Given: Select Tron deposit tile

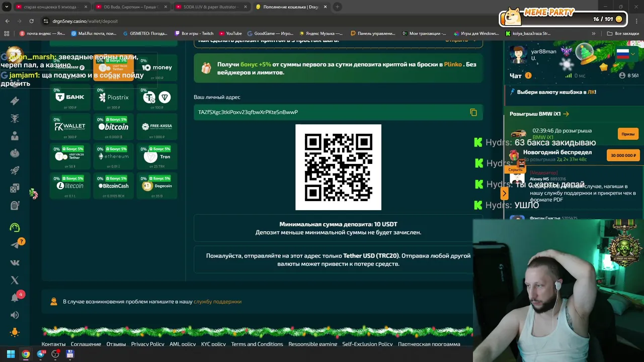Looking at the screenshot, I should click(x=157, y=157).
